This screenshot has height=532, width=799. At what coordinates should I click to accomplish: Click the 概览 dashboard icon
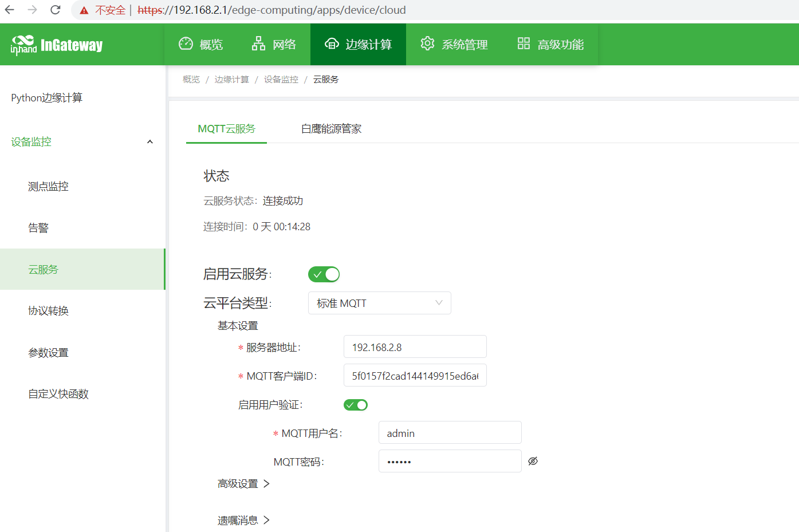coord(186,44)
